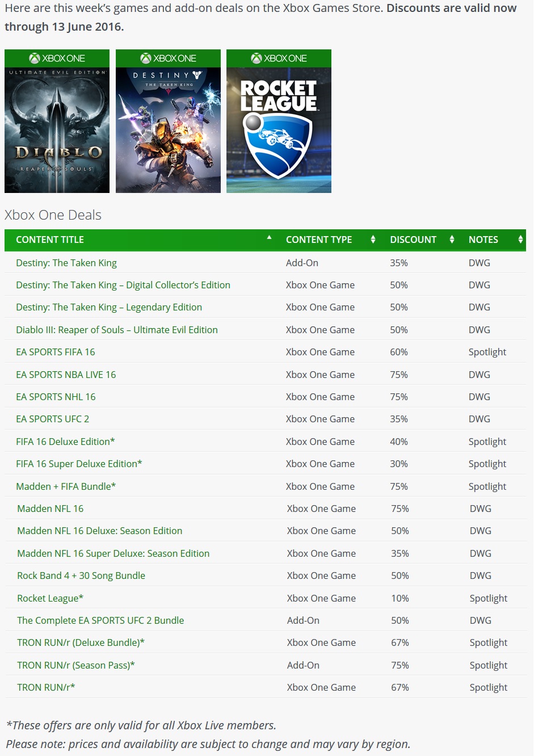Open the EA SPORTS NBA LIVE 16 link
Screen dimensions: 534x756
tap(66, 375)
